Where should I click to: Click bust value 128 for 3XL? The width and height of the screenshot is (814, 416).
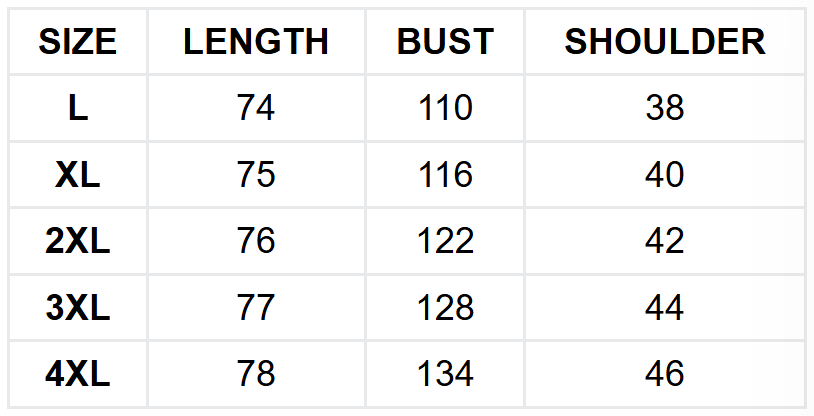pos(445,308)
